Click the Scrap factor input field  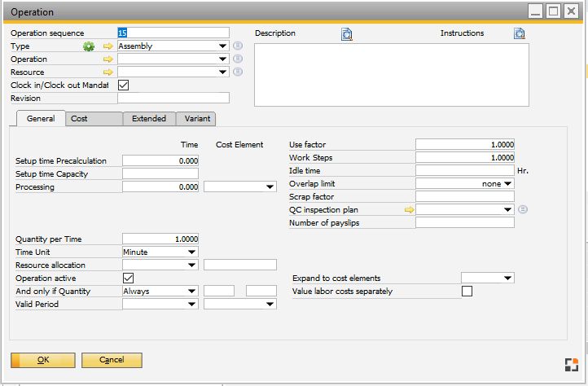click(464, 197)
